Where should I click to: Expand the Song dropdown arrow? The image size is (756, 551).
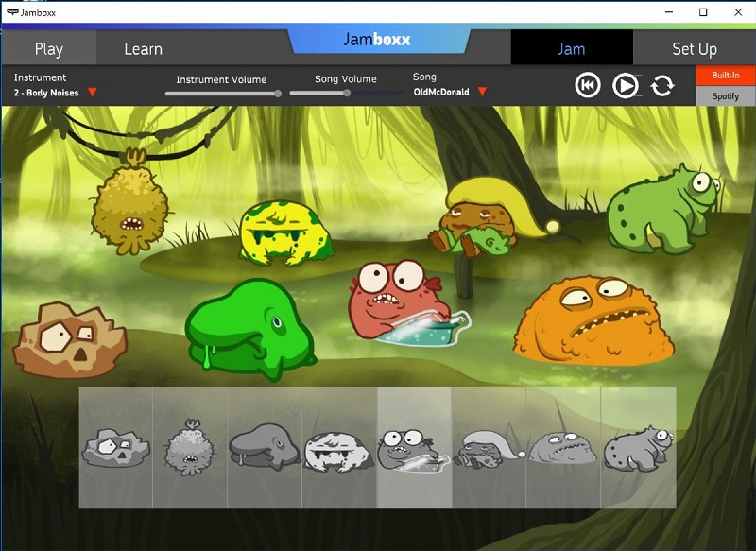pos(482,92)
